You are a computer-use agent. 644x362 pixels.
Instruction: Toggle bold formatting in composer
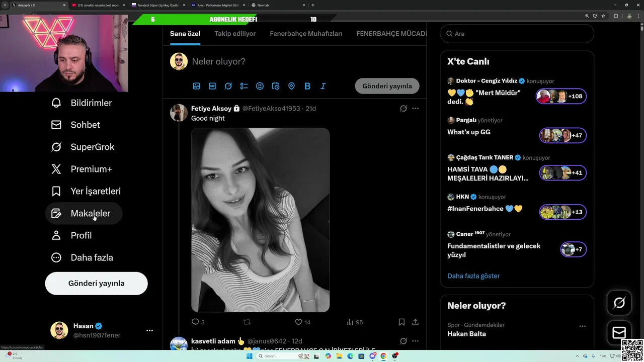[x=307, y=86]
